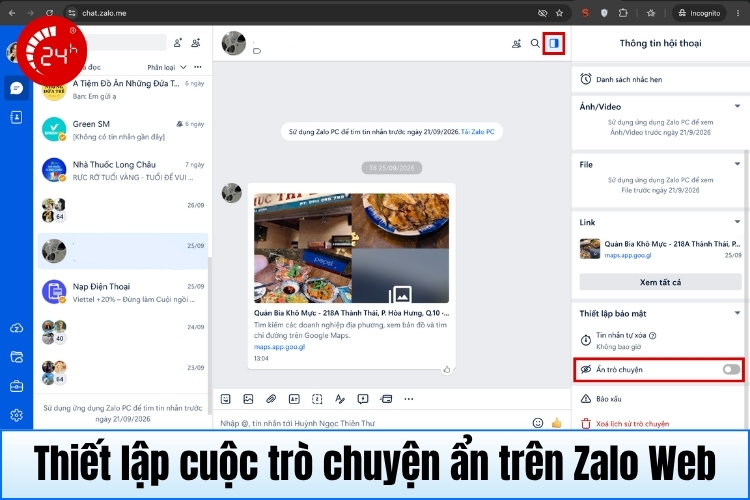This screenshot has width=750, height=500.
Task: Collapse the Link section
Action: tap(737, 222)
